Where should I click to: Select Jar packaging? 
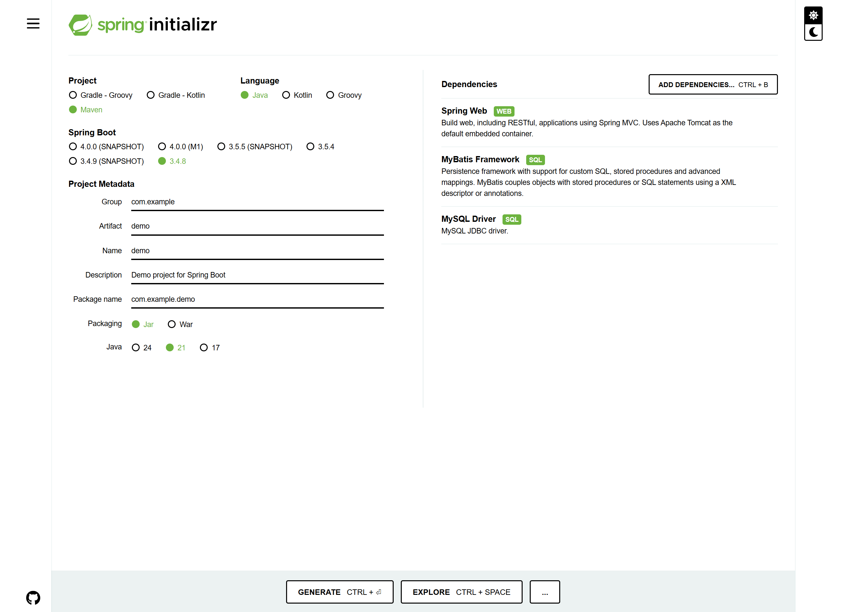(x=143, y=324)
